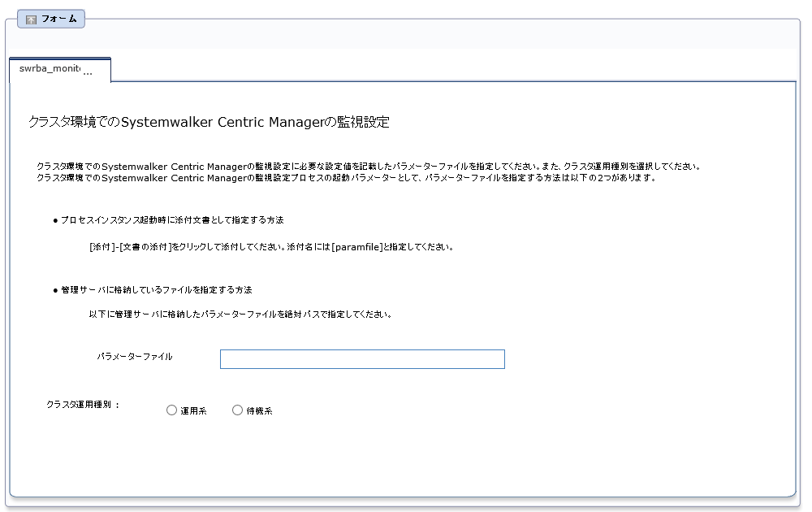812x512 pixels.
Task: Click the 以下に管理サーバに格納した absolute path instruction
Action: click(x=240, y=314)
